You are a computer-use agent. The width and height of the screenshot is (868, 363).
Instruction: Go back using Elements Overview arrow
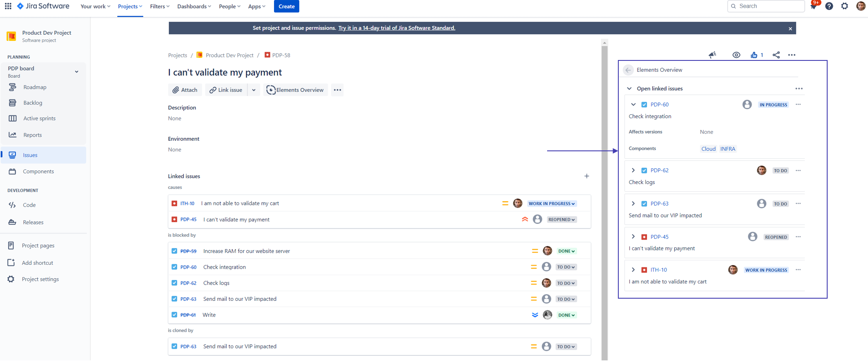[x=628, y=70]
